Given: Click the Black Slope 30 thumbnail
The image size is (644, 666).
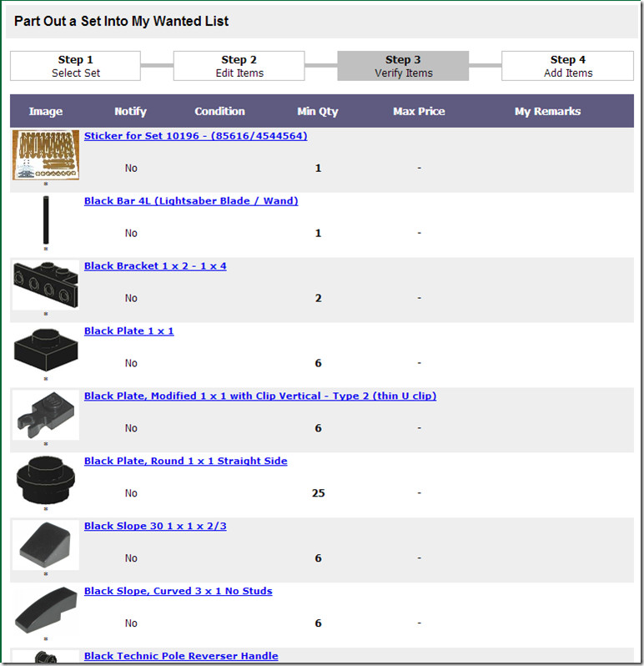Looking at the screenshot, I should [46, 545].
